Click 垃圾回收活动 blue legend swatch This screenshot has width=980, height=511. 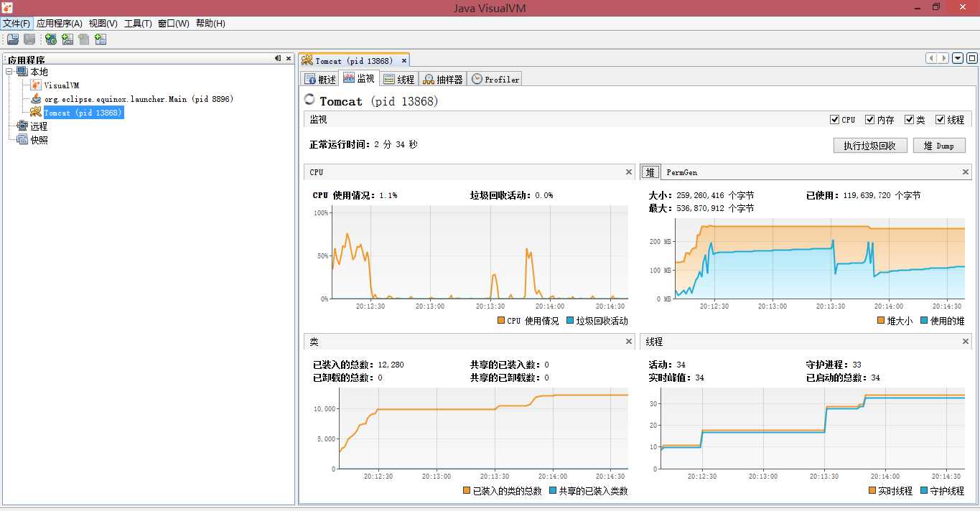(570, 321)
